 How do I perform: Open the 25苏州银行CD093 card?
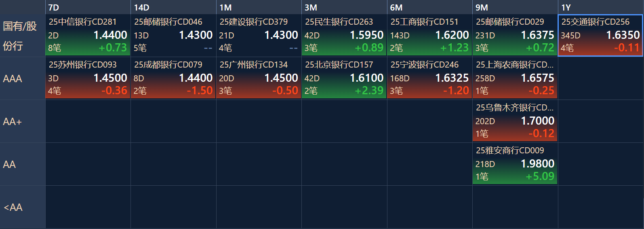pyautogui.click(x=88, y=78)
